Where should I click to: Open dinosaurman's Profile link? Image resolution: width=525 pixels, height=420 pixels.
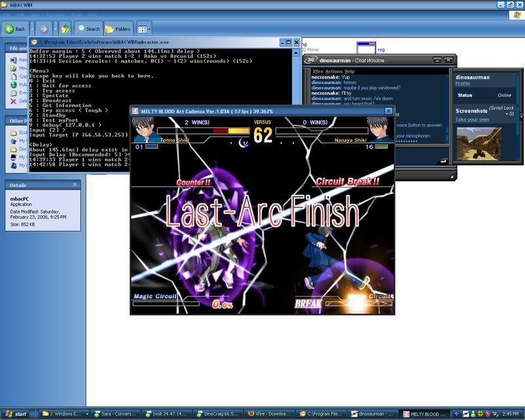point(463,83)
